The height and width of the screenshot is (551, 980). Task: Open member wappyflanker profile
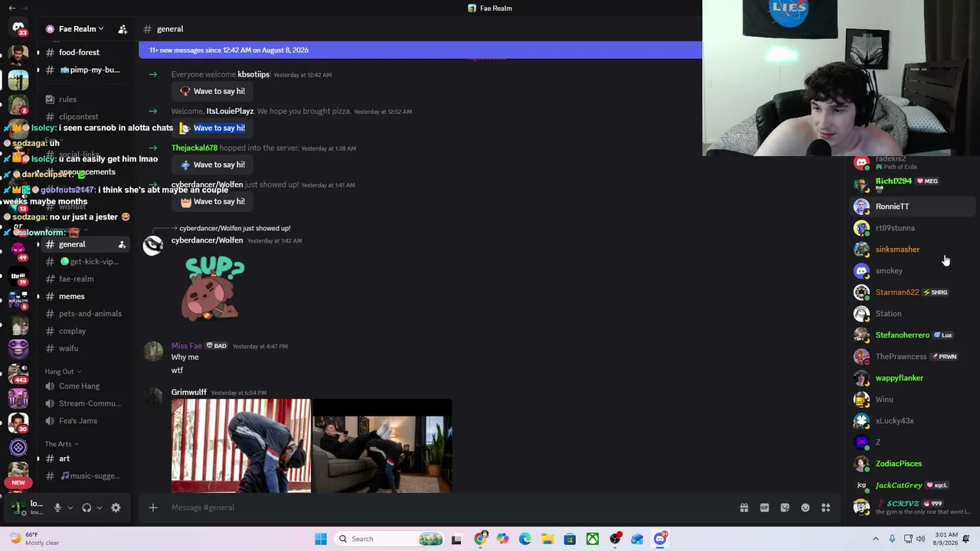(913, 378)
